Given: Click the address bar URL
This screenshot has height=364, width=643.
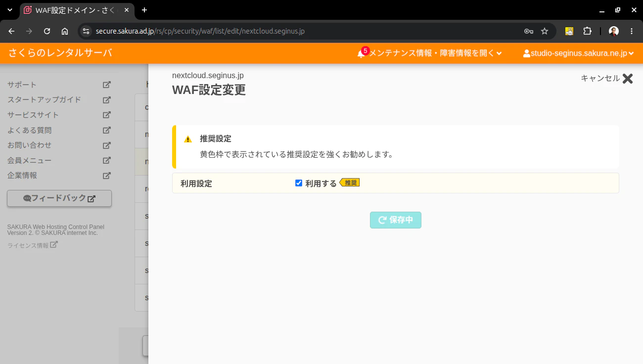Looking at the screenshot, I should 200,31.
